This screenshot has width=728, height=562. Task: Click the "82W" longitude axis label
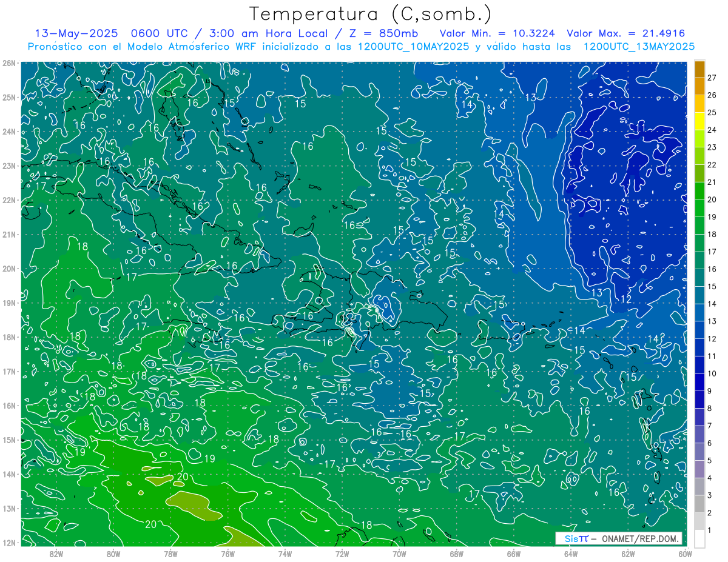point(56,553)
